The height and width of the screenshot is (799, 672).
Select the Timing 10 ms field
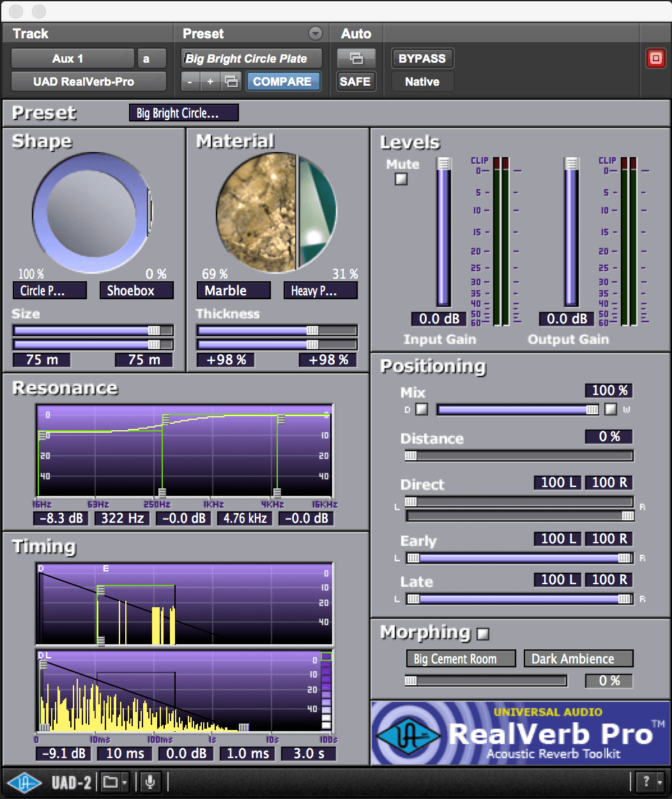pyautogui.click(x=125, y=754)
